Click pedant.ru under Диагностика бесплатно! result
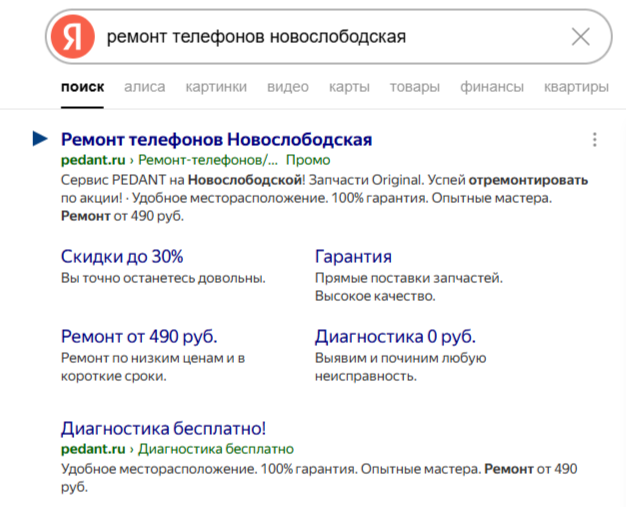This screenshot has height=507, width=626. click(93, 449)
